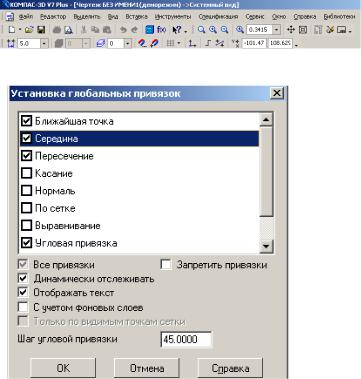Image resolution: width=361 pixels, height=379 pixels.
Task: Click the magnet snap settings icon
Action: (x=143, y=43)
